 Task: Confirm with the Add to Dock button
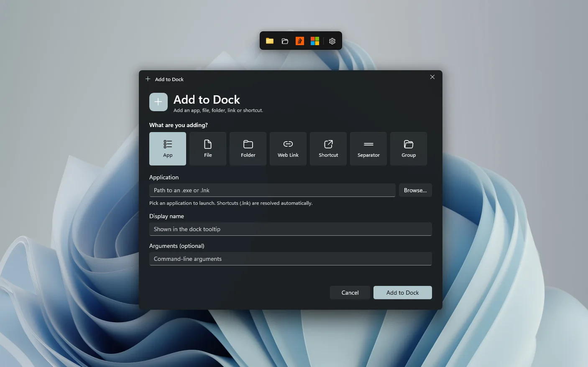(x=403, y=293)
